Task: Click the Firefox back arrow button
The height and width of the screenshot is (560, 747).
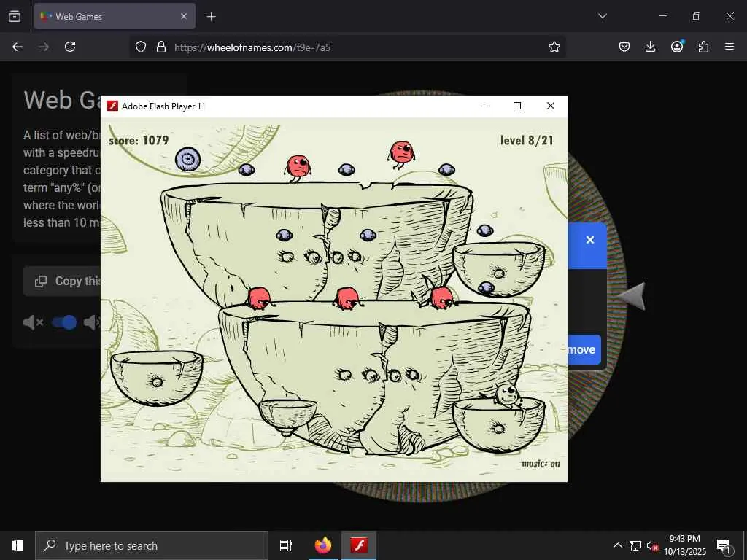Action: click(x=18, y=47)
